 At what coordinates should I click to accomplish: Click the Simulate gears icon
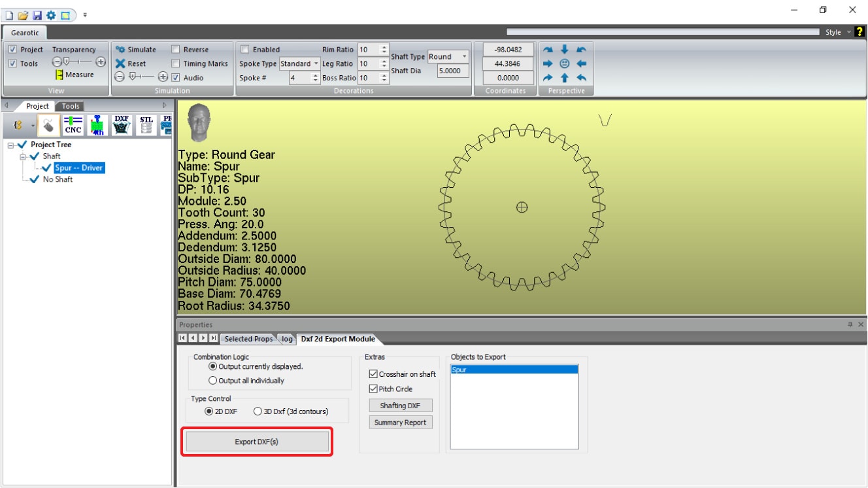[x=120, y=50]
